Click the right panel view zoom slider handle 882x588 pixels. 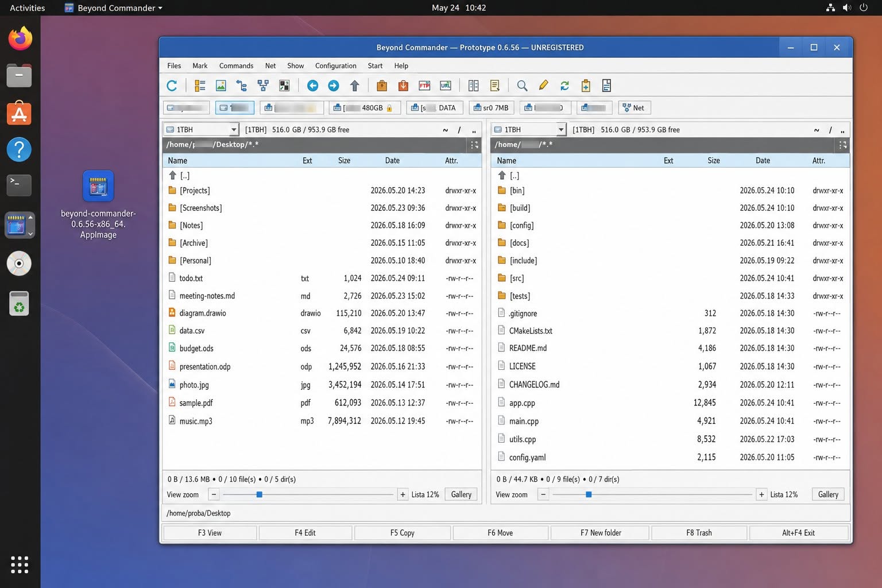tap(589, 494)
